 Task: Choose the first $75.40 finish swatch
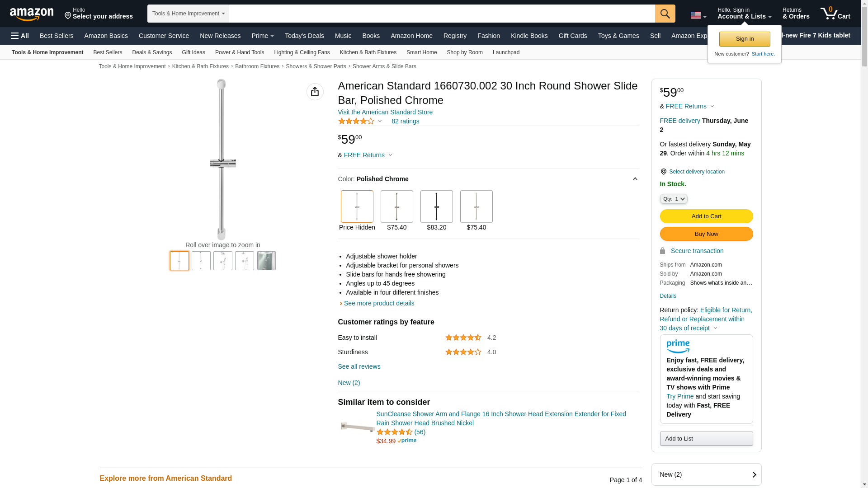click(396, 206)
